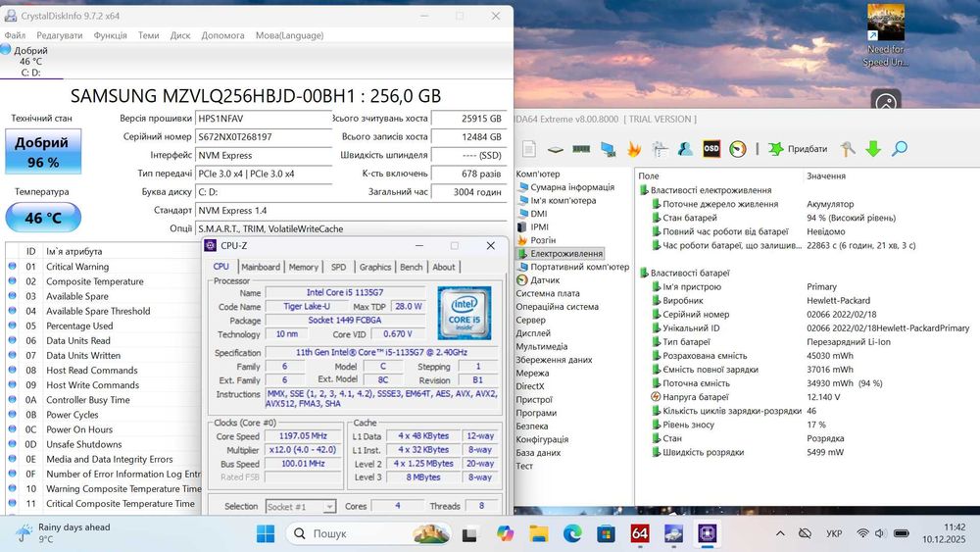This screenshot has width=980, height=552.
Task: Open Microsoft Store from the taskbar
Action: point(606,534)
